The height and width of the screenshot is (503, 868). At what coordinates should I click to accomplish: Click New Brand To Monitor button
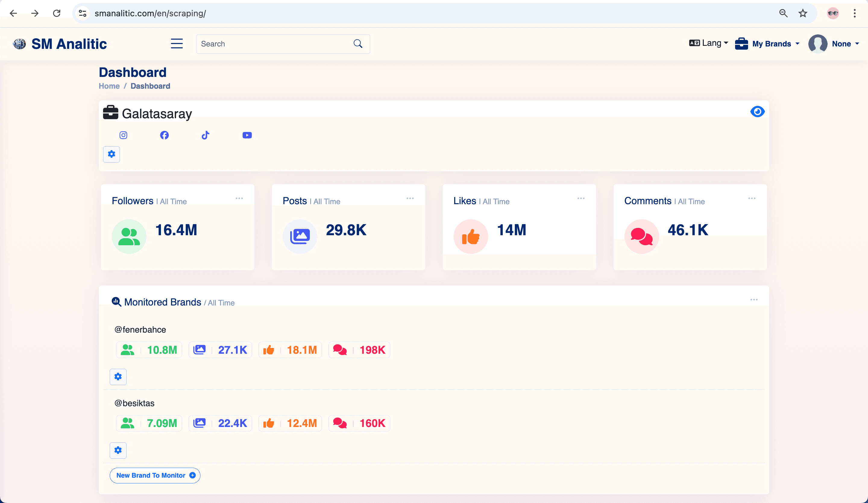point(155,476)
